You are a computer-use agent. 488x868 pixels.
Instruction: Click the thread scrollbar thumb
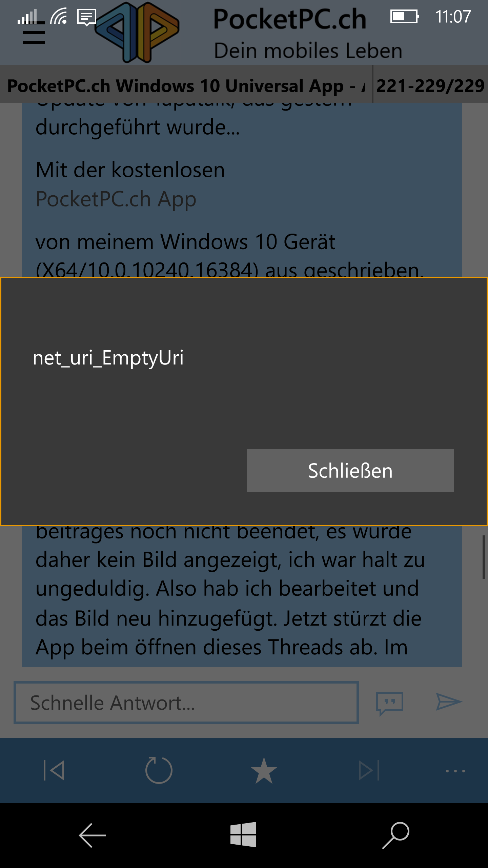click(484, 557)
